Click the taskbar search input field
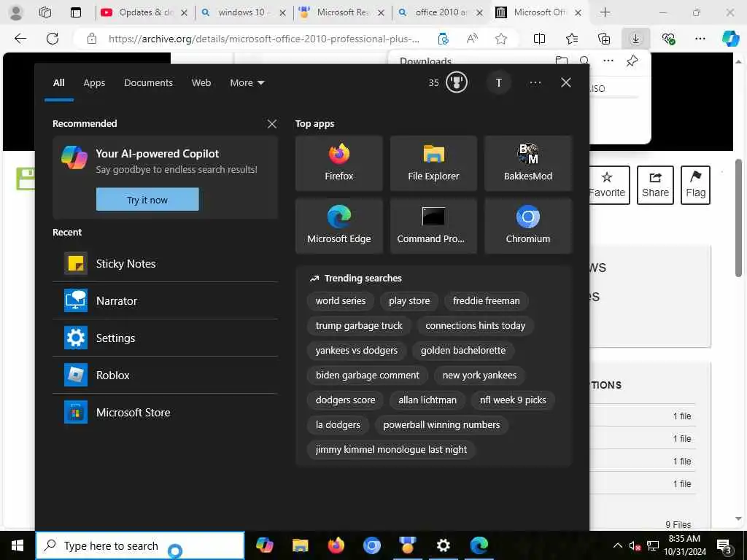The height and width of the screenshot is (560, 747). pyautogui.click(x=140, y=545)
